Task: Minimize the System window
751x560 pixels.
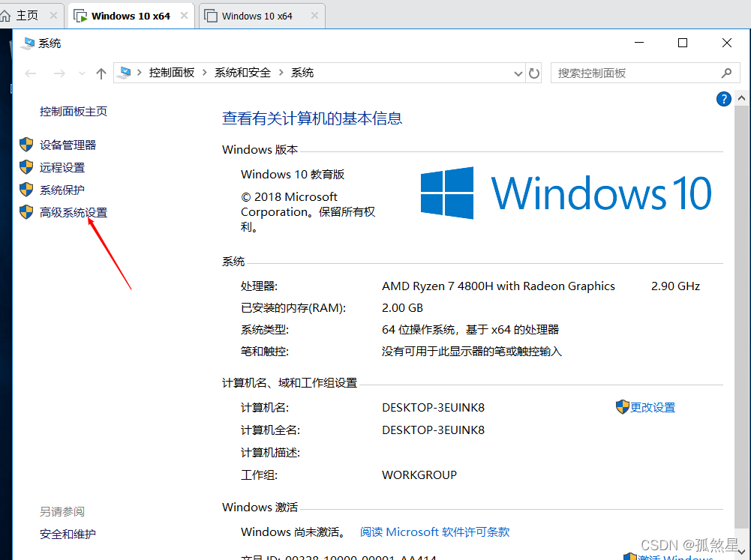Action: point(639,43)
